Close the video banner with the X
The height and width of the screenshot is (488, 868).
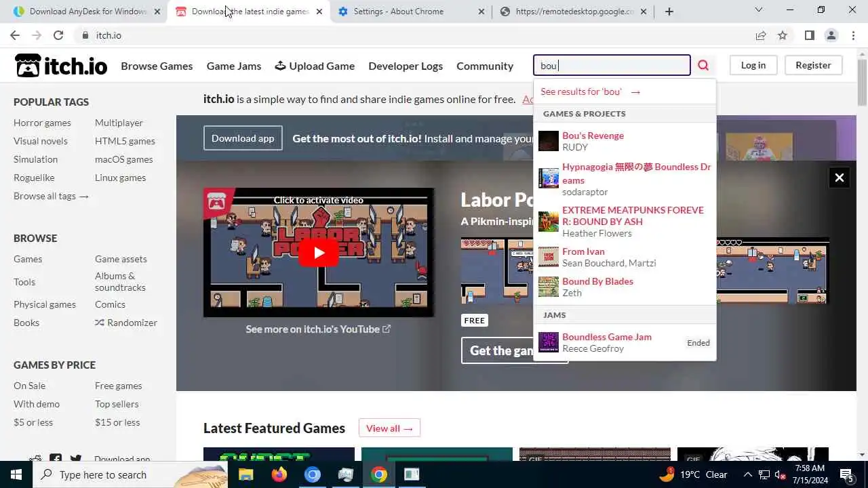[x=839, y=178]
